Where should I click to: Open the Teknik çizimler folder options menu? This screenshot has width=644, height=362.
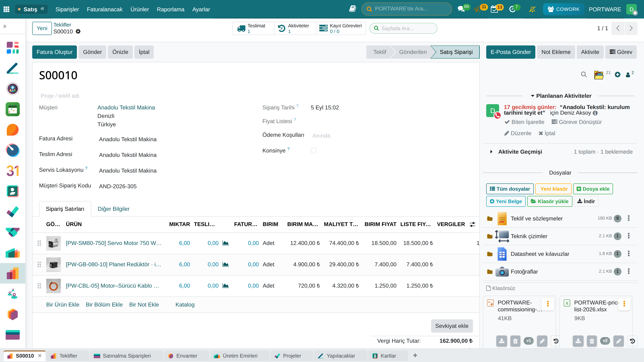pyautogui.click(x=629, y=236)
